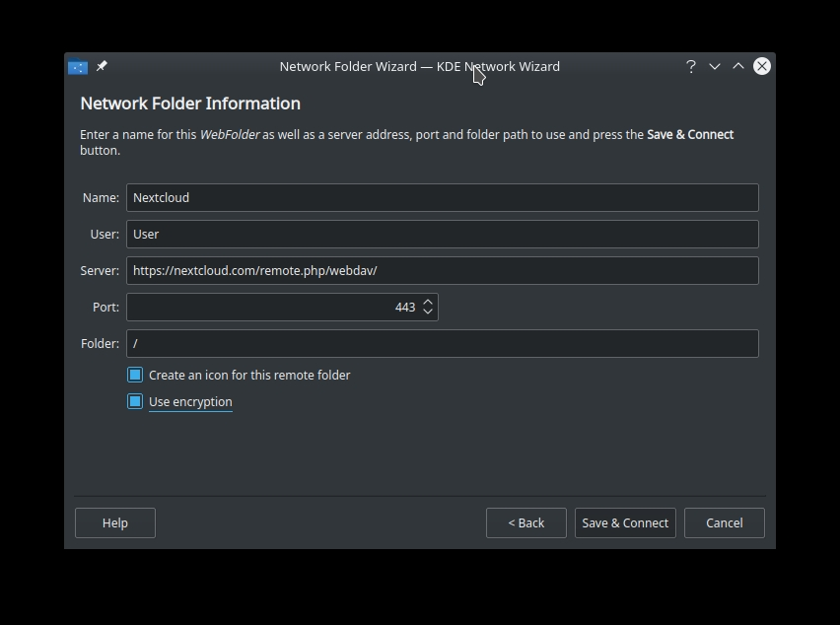The width and height of the screenshot is (840, 625).
Task: Pin window on all desktops
Action: pyautogui.click(x=102, y=66)
